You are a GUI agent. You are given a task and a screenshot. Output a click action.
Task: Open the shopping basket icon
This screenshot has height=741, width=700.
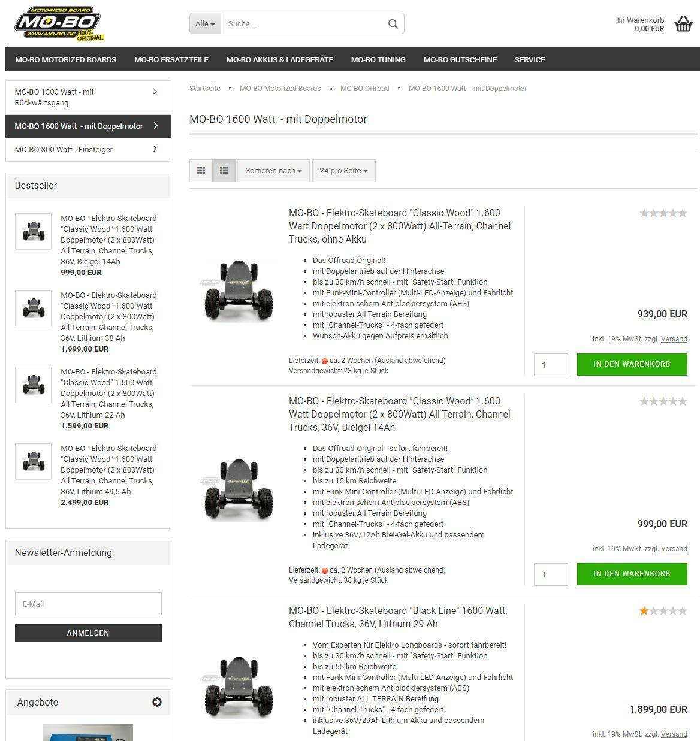coord(683,24)
